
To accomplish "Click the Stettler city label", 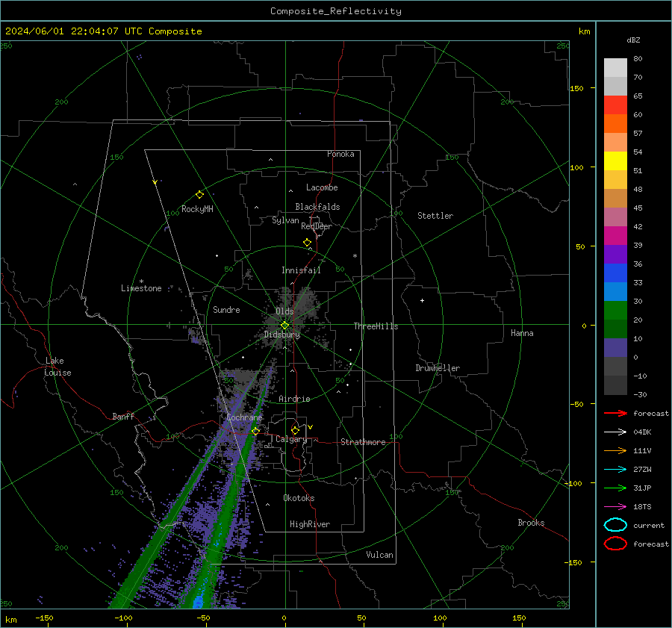I will [435, 216].
